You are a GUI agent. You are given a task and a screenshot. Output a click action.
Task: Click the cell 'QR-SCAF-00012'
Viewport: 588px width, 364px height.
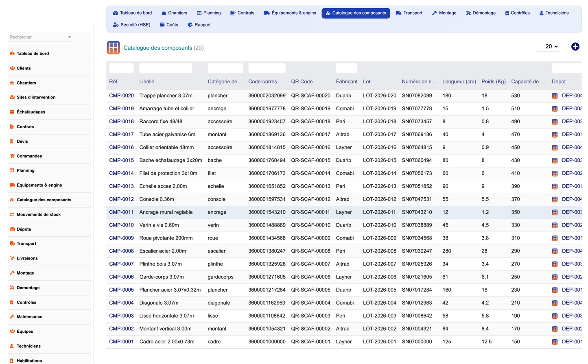pos(310,199)
